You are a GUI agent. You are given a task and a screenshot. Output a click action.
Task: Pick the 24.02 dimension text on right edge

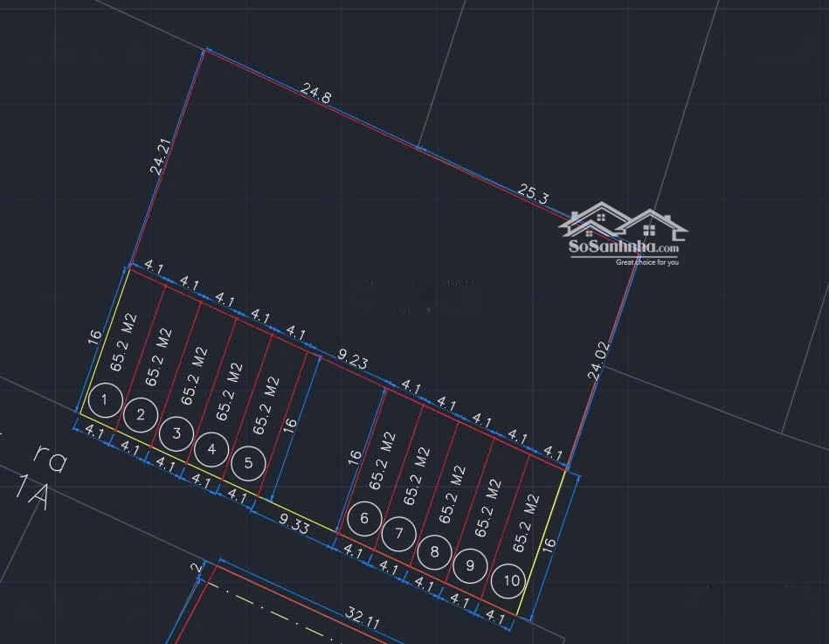click(x=598, y=361)
